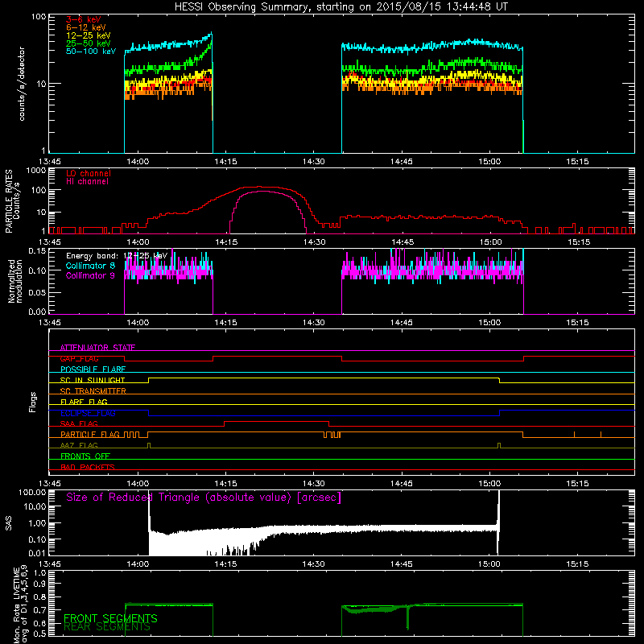Screen dimensions: 644x644
Task: Select the red '3-6 keV' legend label
Action: (84, 19)
